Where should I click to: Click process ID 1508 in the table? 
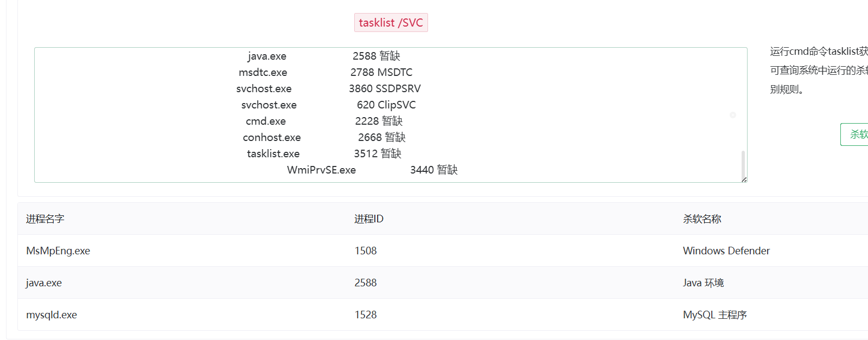pyautogui.click(x=366, y=251)
